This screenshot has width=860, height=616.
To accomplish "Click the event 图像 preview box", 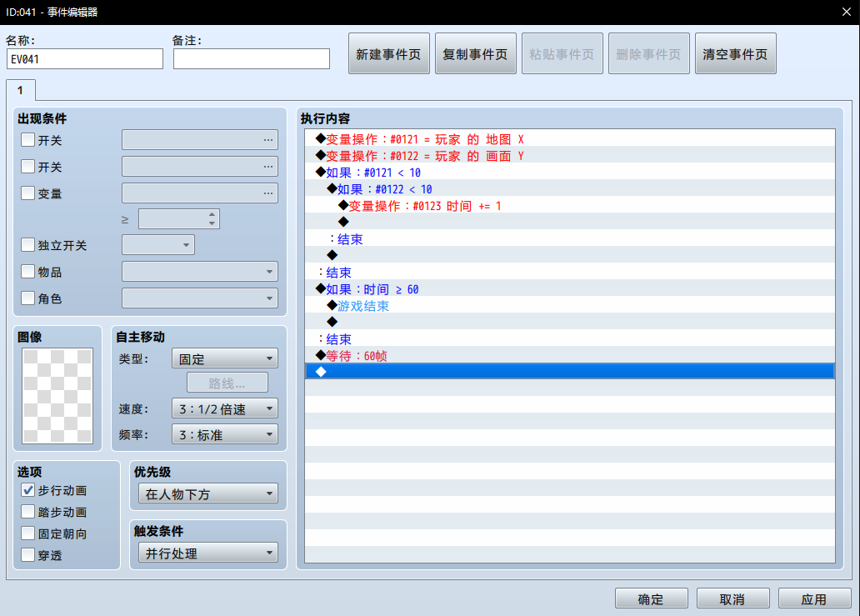I will 57,395.
